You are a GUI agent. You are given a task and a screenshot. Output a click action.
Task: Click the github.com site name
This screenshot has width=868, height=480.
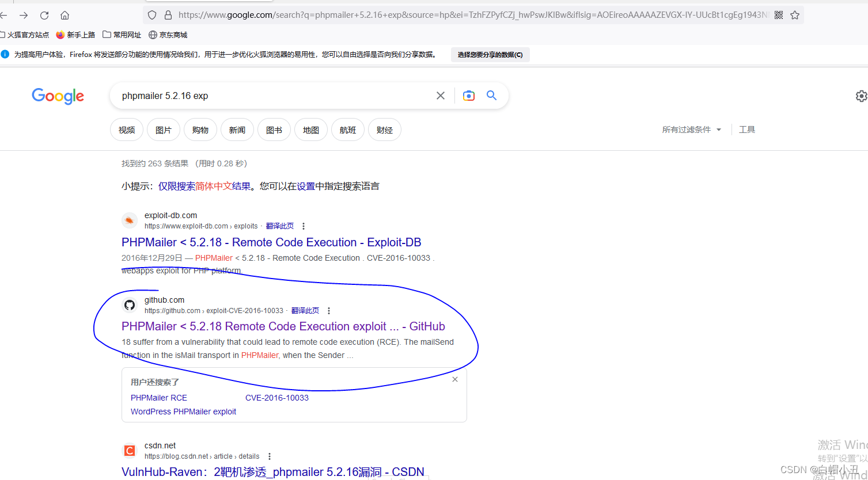click(165, 300)
